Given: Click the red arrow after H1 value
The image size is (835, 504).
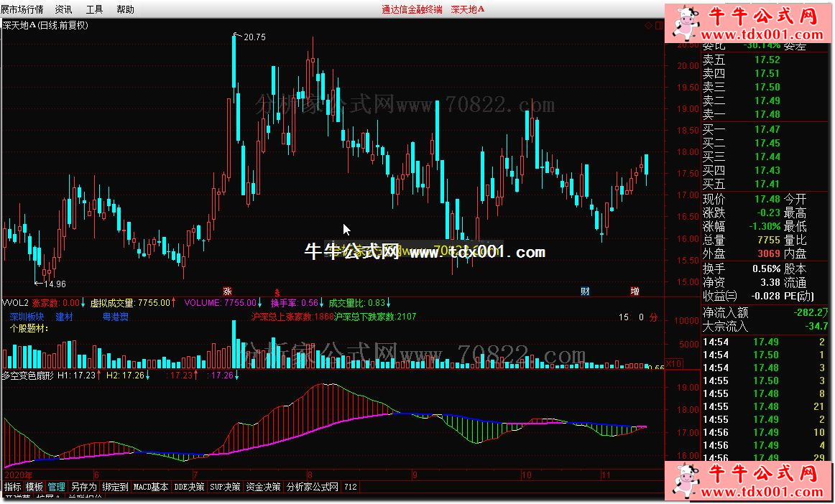Looking at the screenshot, I should pos(99,375).
